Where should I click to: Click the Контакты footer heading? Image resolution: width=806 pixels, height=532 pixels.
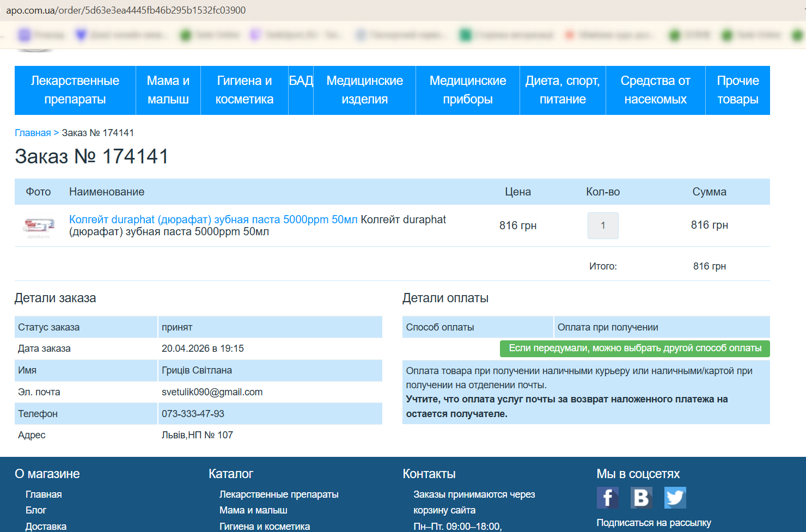pyautogui.click(x=429, y=474)
